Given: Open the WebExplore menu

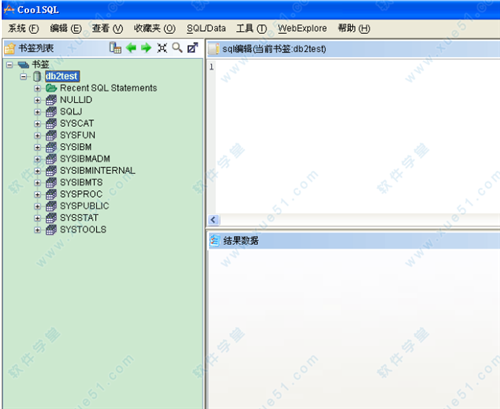Looking at the screenshot, I should point(302,29).
